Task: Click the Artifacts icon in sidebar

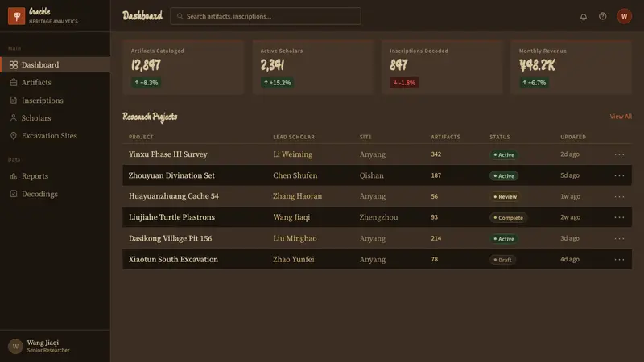Action: click(14, 83)
